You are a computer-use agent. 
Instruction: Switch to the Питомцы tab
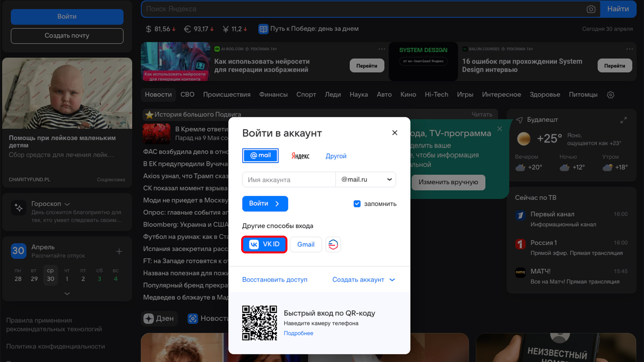tap(583, 95)
